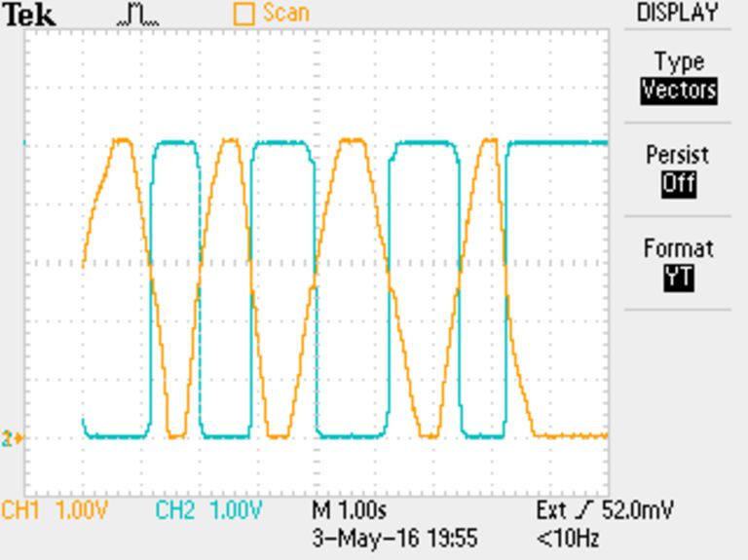Viewport: 748px width, 560px height.
Task: Toggle the Vectors display type
Action: pyautogui.click(x=678, y=91)
